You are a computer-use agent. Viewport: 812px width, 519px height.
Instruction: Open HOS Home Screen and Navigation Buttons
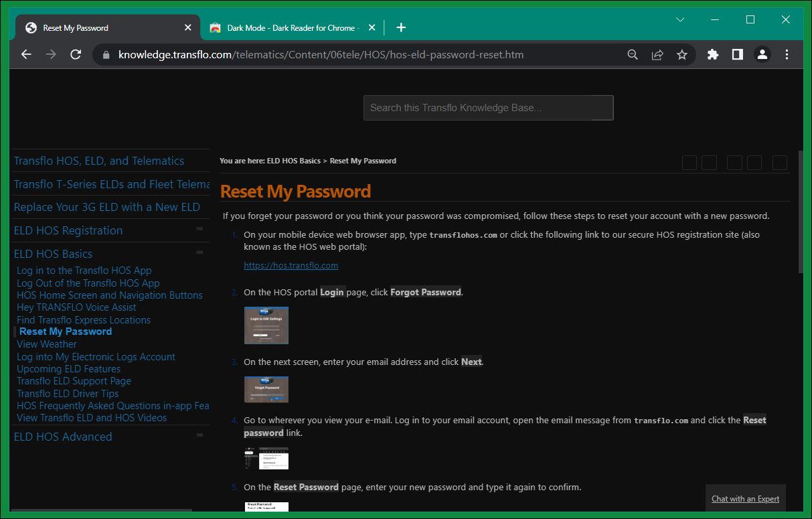click(110, 295)
